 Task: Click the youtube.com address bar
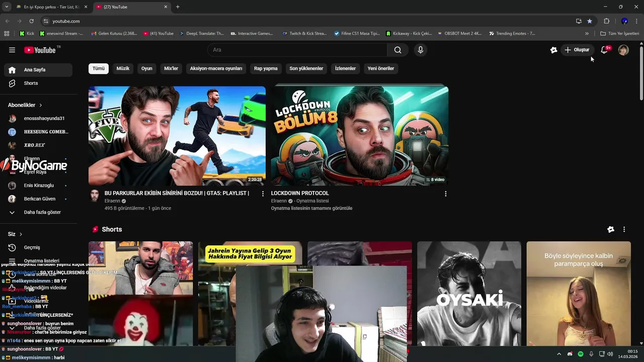click(x=307, y=21)
